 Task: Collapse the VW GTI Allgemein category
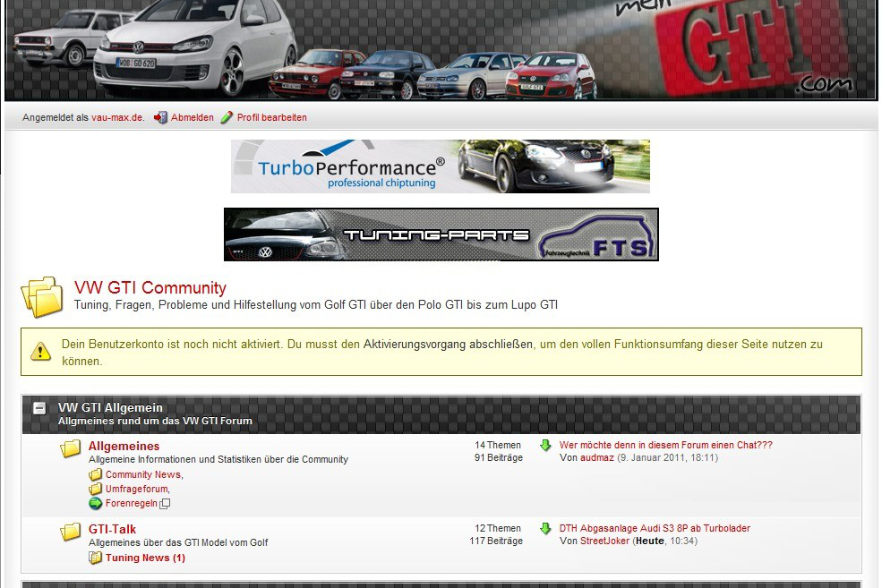click(x=39, y=408)
